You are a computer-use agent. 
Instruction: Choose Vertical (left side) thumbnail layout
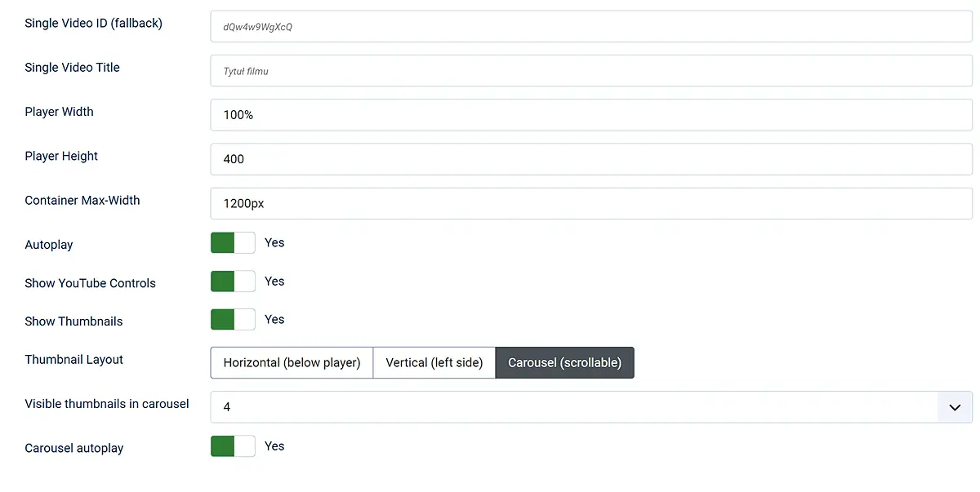(x=434, y=363)
